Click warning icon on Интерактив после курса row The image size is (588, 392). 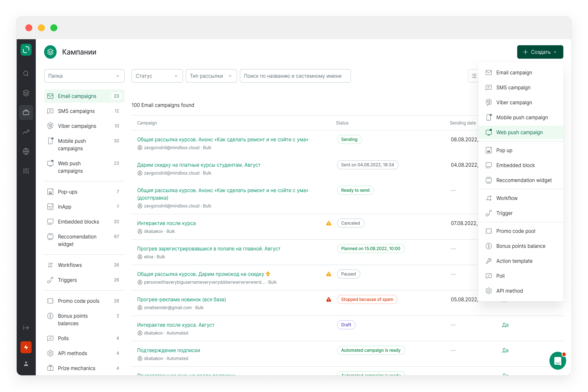click(329, 223)
